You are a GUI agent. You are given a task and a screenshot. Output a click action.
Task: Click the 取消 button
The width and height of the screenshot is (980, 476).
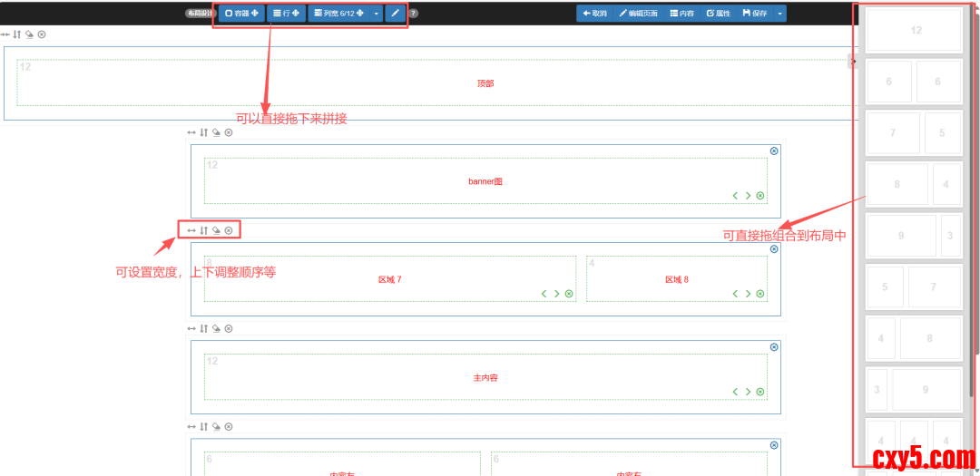pos(594,14)
